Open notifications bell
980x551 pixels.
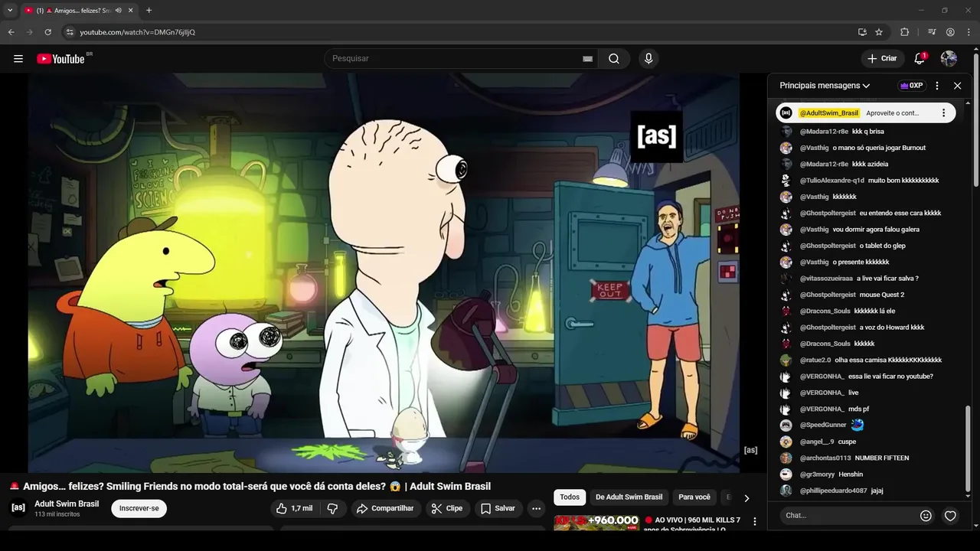pyautogui.click(x=920, y=59)
